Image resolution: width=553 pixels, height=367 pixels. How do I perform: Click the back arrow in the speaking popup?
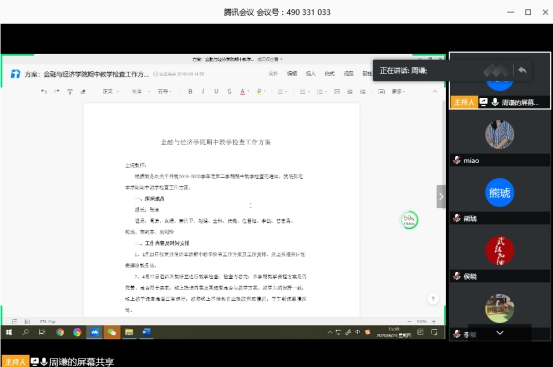pos(522,70)
